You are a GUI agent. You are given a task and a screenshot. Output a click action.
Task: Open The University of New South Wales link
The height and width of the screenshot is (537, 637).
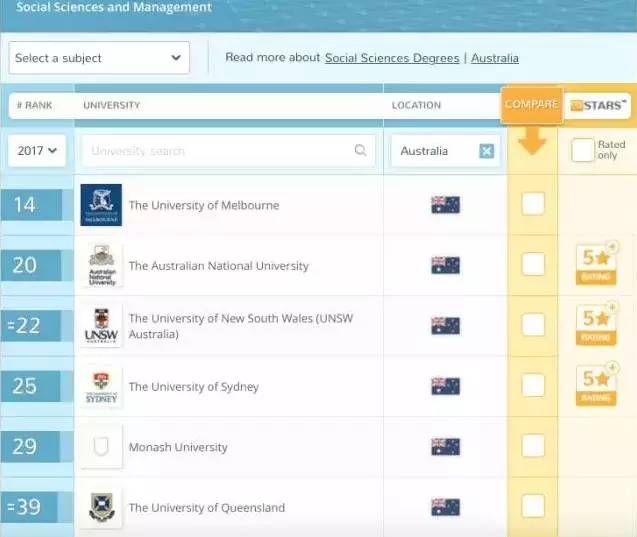click(x=241, y=326)
